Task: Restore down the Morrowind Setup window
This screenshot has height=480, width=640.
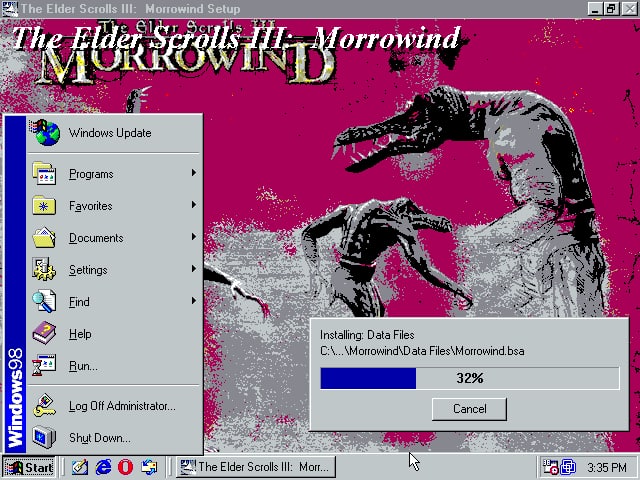Action: [611, 9]
